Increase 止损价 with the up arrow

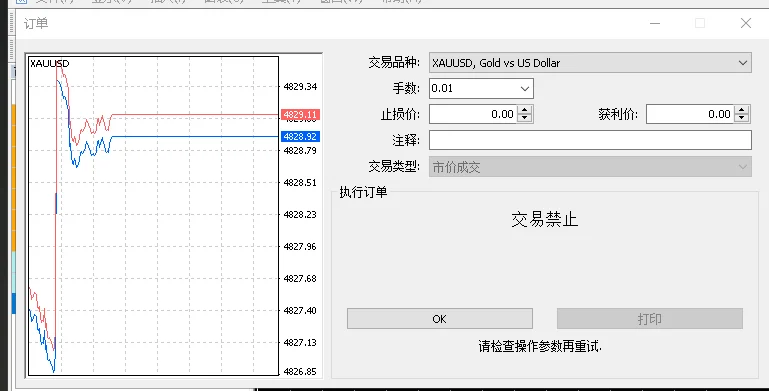[x=525, y=110]
